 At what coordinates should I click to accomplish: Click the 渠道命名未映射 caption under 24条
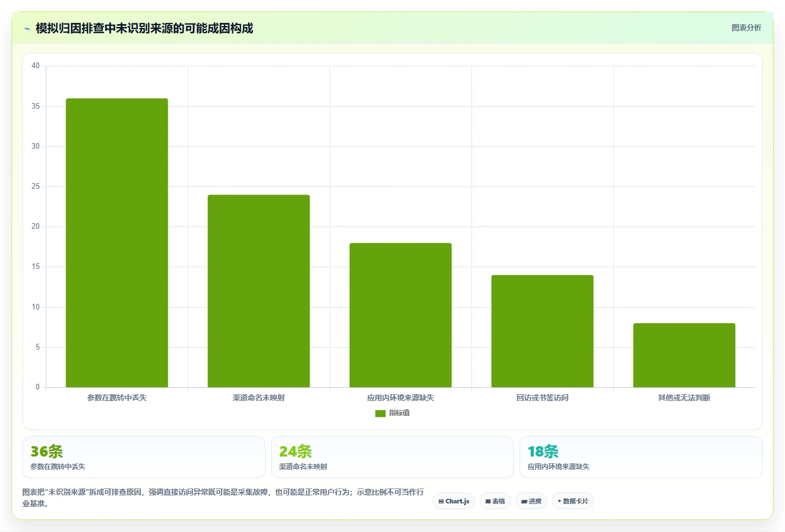(303, 467)
